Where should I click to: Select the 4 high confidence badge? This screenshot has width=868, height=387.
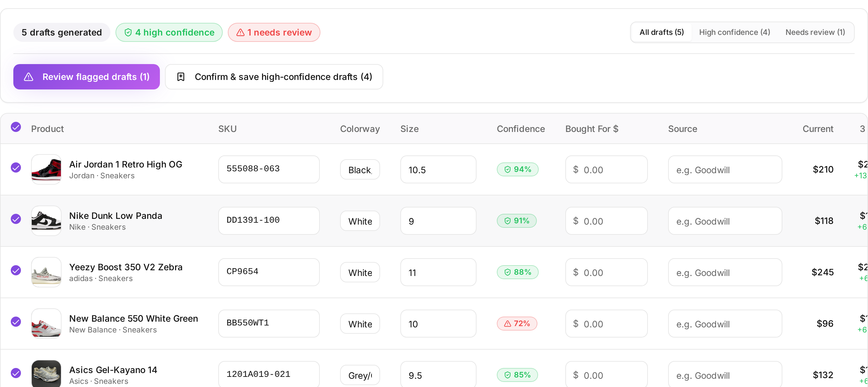pos(169,32)
